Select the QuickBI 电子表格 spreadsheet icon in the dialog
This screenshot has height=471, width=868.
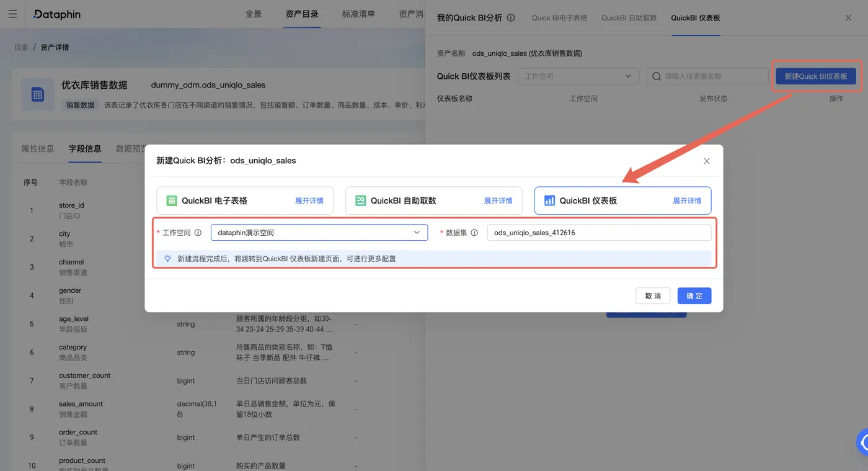(172, 200)
